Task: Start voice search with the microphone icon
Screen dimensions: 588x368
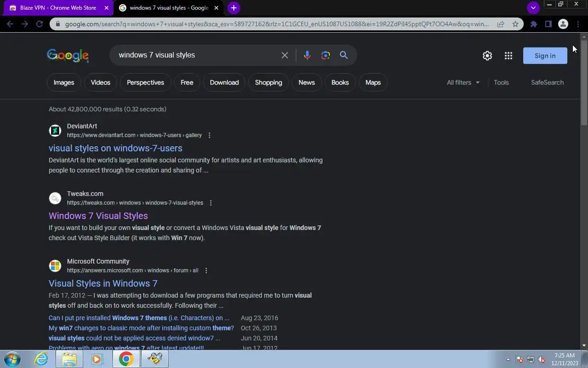Action: (x=307, y=55)
